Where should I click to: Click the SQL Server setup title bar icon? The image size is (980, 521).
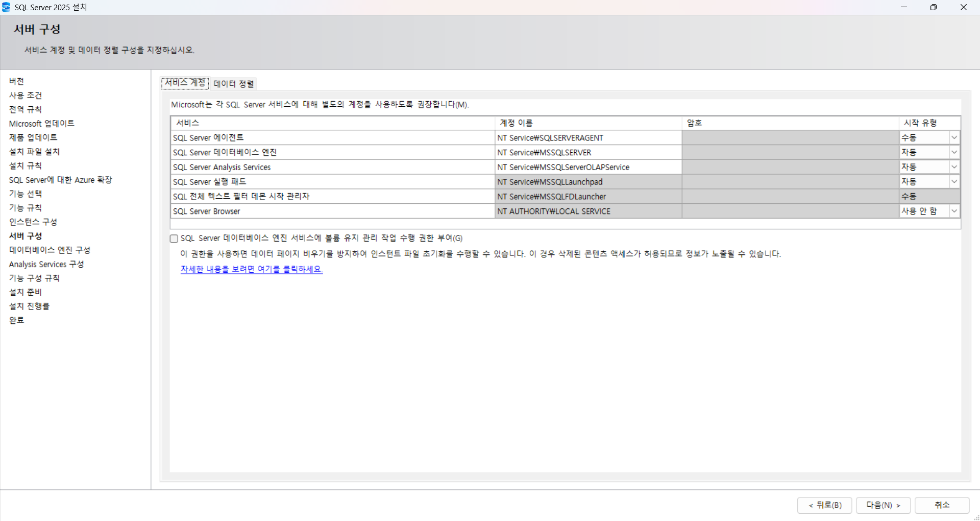click(x=6, y=7)
